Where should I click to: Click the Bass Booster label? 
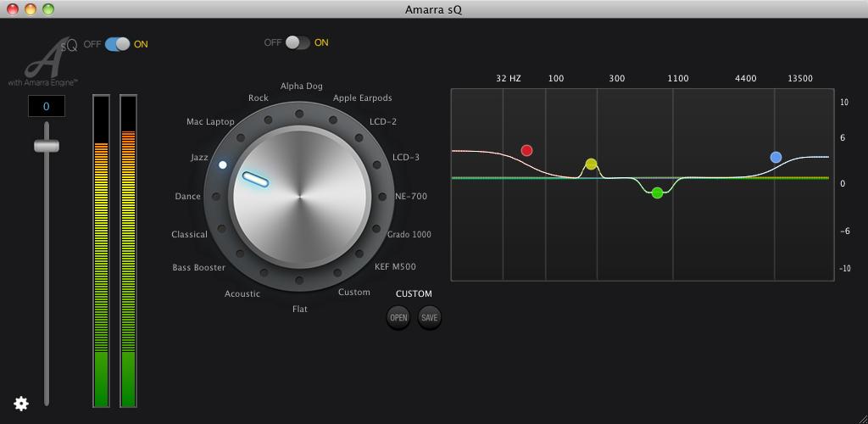[198, 268]
